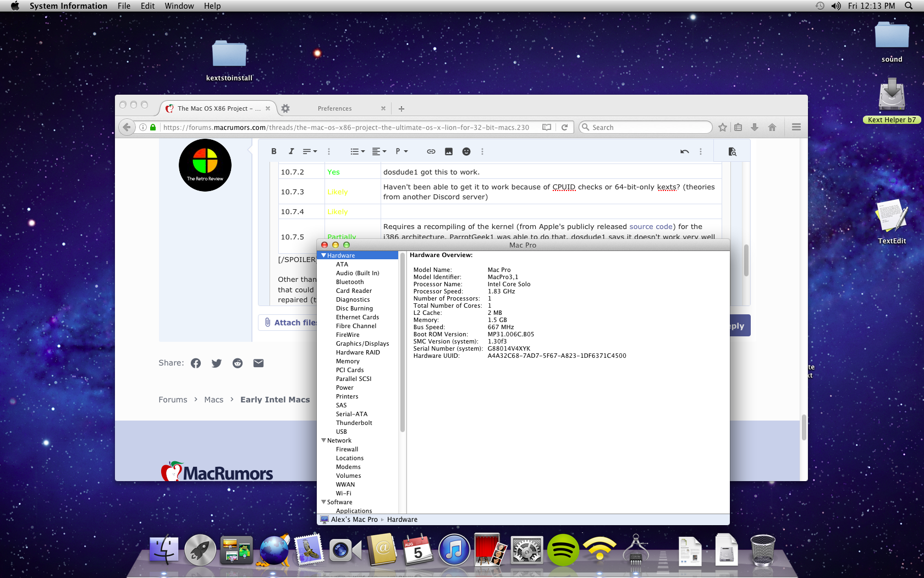
Task: Open the Firefox hamburger menu
Action: click(796, 127)
